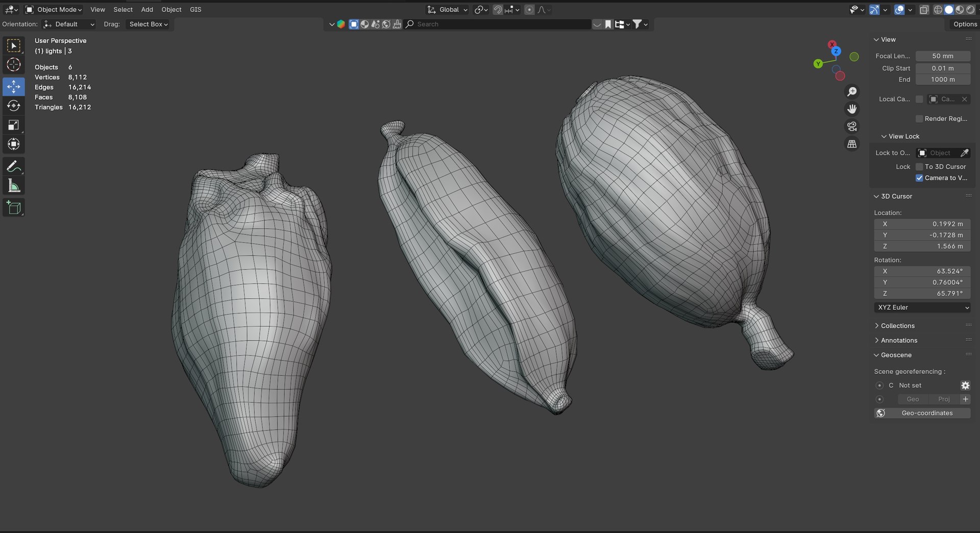Uncheck the Camera to View checkbox
The width and height of the screenshot is (980, 533).
pos(919,178)
